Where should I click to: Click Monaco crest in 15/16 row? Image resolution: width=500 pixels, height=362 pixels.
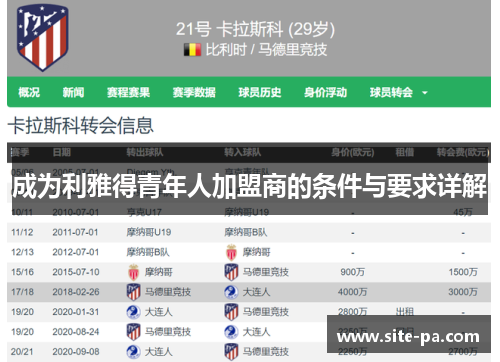[x=133, y=272]
